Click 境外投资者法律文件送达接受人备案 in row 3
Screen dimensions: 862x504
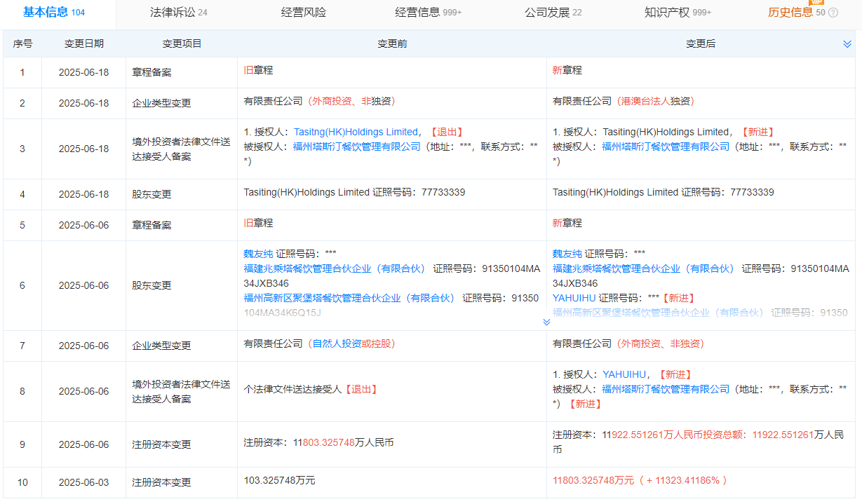point(182,149)
